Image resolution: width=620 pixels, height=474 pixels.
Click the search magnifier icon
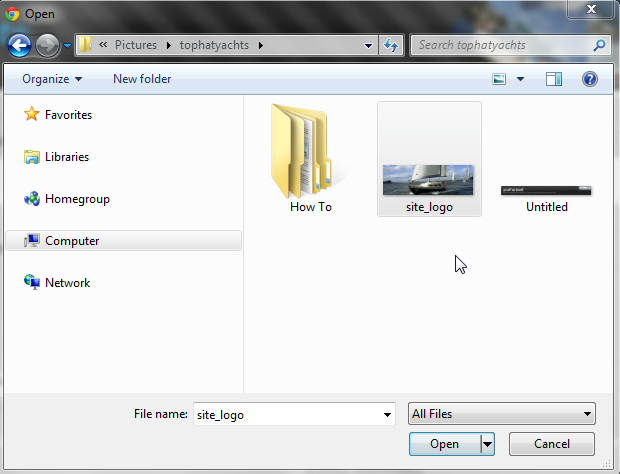coord(599,45)
